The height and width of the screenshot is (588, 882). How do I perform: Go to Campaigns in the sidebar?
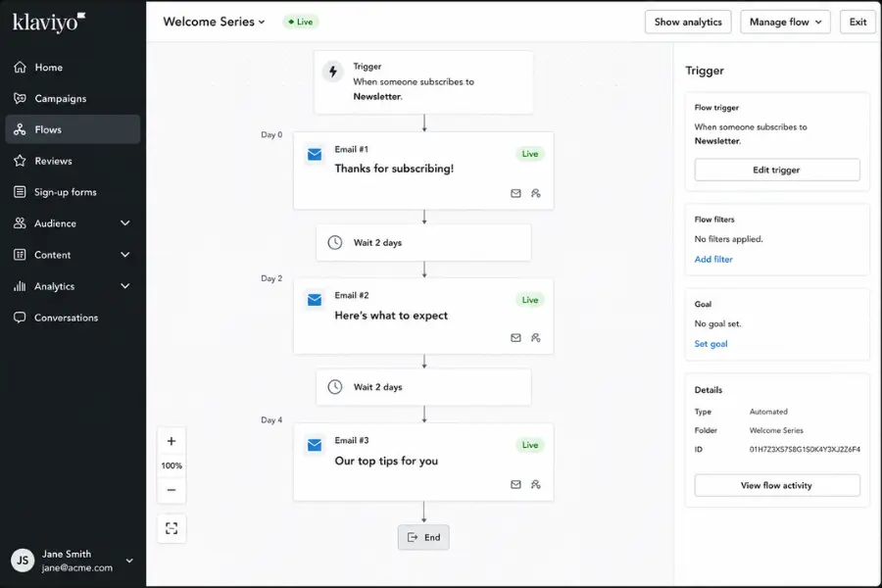(x=73, y=98)
